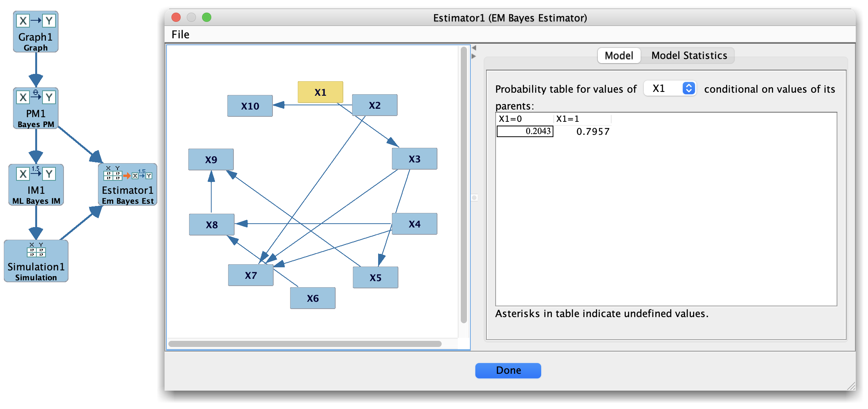Viewport: 868px width, 409px height.
Task: Open the X1 variable dropdown
Action: 670,88
